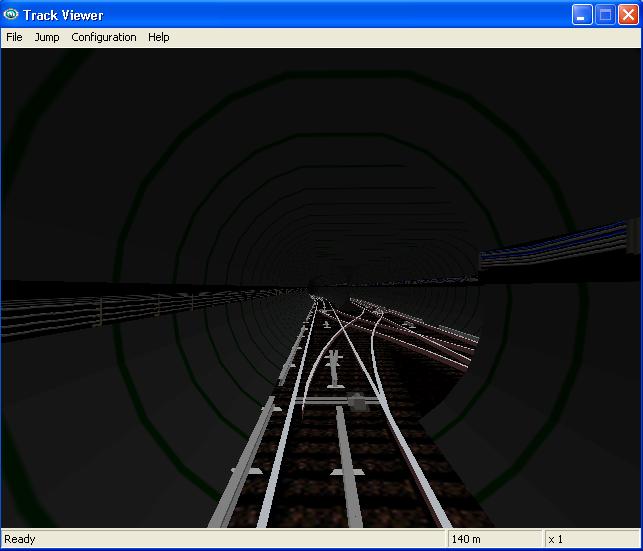Open the Configuration menu
643x551 pixels.
tap(104, 37)
